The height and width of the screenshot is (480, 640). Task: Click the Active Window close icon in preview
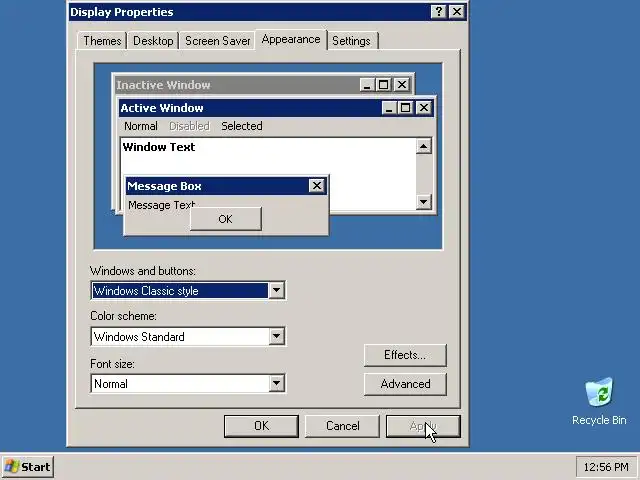424,108
